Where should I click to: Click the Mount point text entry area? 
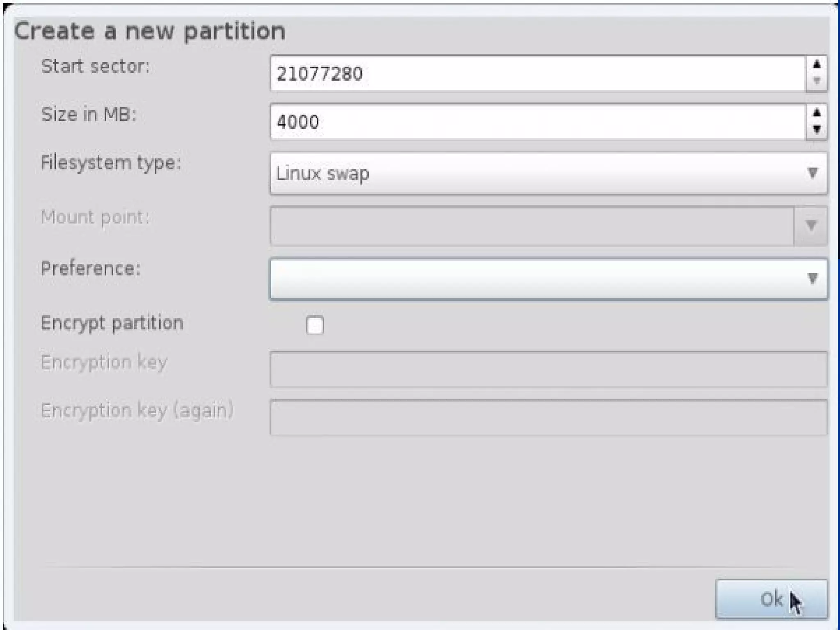pyautogui.click(x=532, y=226)
